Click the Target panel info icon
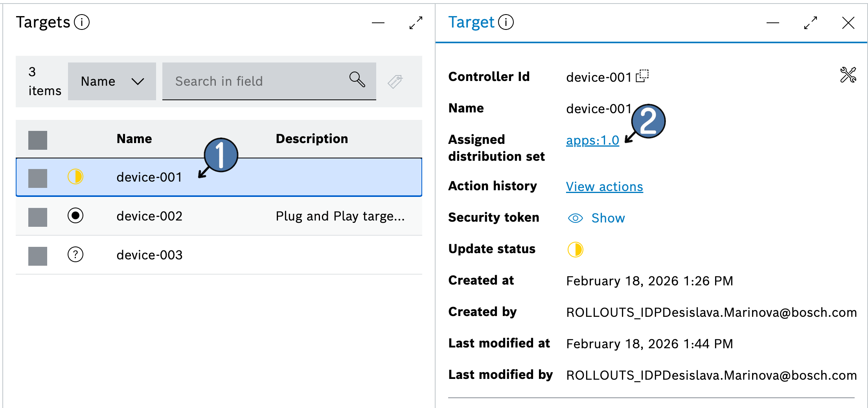 [506, 22]
